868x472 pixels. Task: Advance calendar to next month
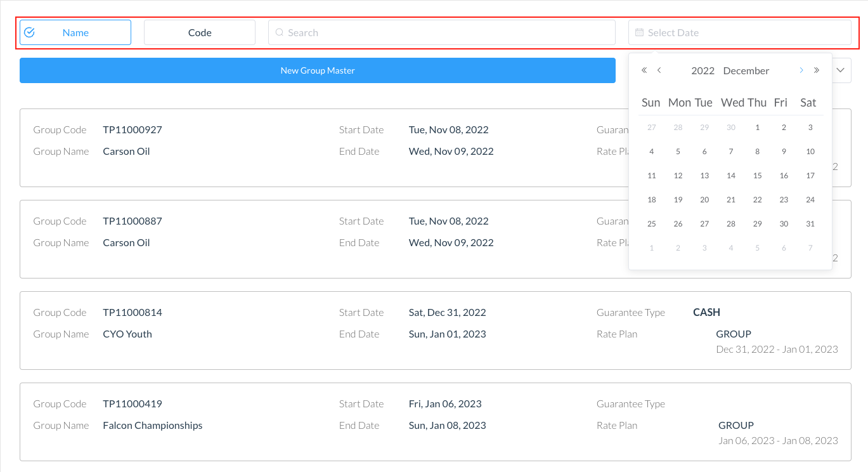pos(801,70)
